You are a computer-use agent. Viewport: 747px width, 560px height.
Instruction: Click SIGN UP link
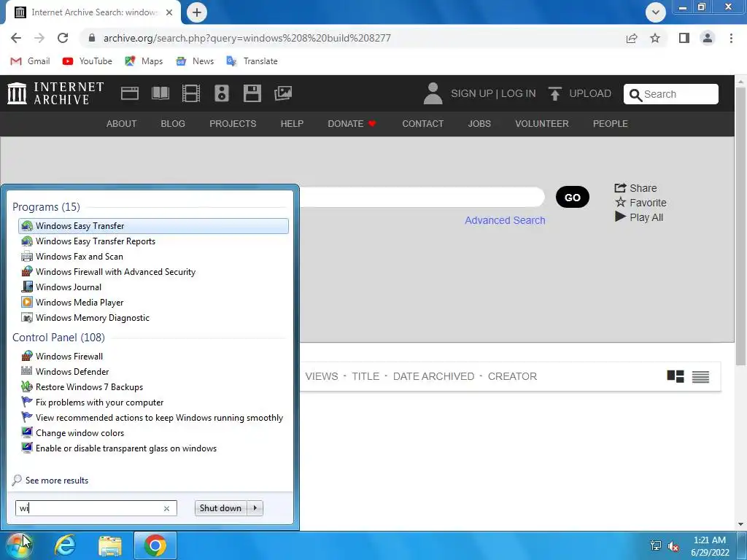pos(472,93)
